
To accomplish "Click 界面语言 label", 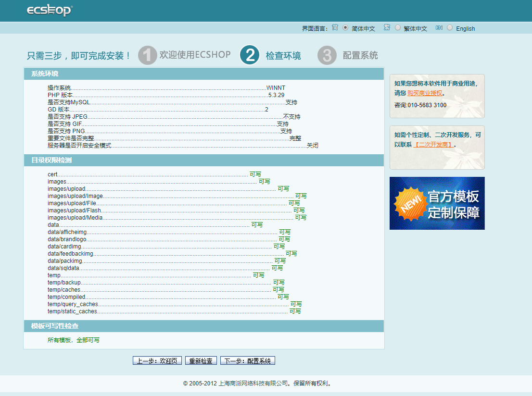I will (x=315, y=28).
